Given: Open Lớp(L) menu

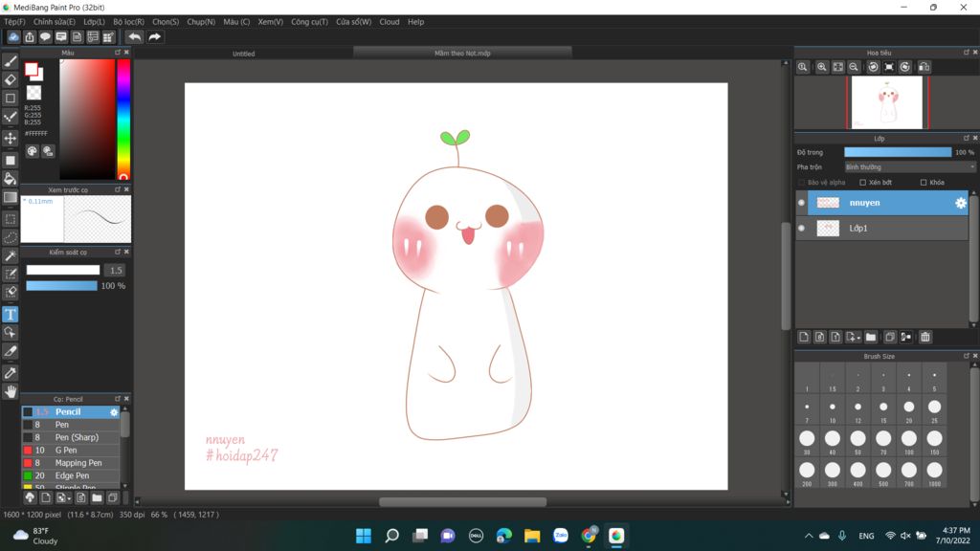Looking at the screenshot, I should [95, 22].
